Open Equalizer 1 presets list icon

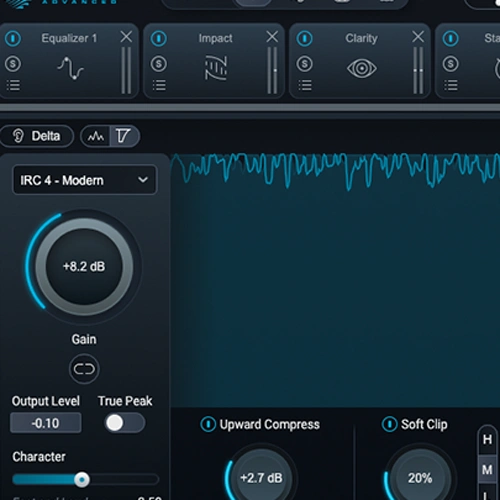(x=13, y=85)
